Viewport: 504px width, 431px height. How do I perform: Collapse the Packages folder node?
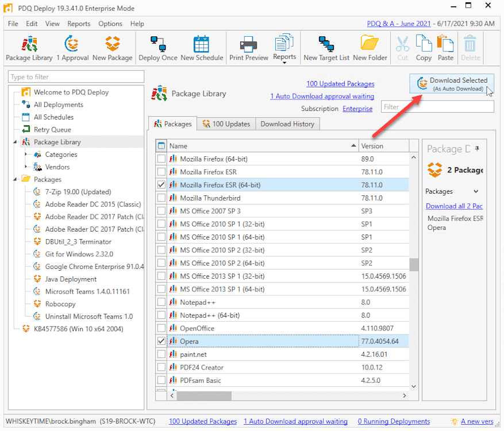click(15, 179)
